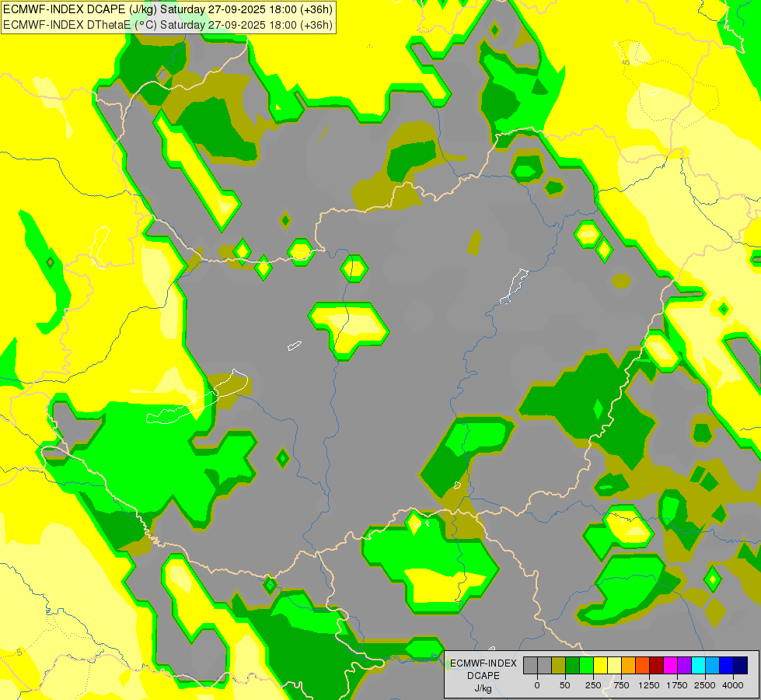Click the DThetaE title line in header
Image resolution: width=761 pixels, height=700 pixels.
(x=168, y=25)
